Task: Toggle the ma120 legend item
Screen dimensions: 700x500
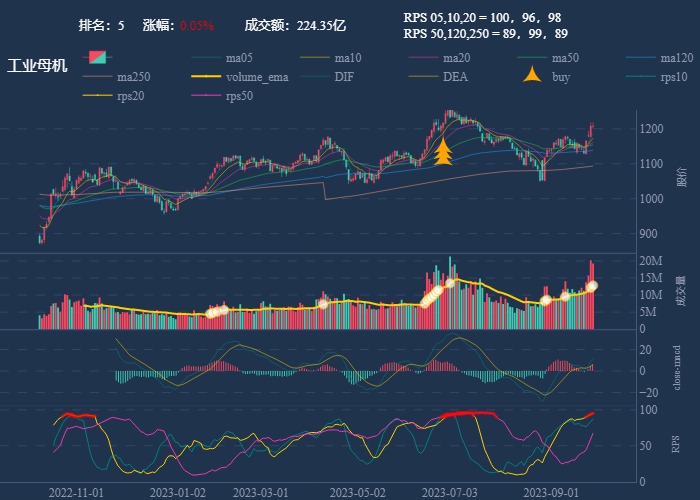Action: pos(676,58)
